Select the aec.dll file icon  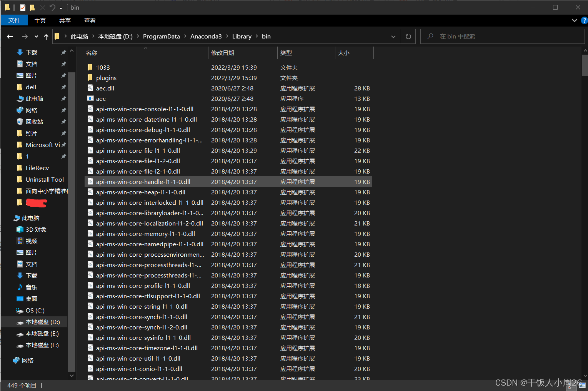(90, 88)
